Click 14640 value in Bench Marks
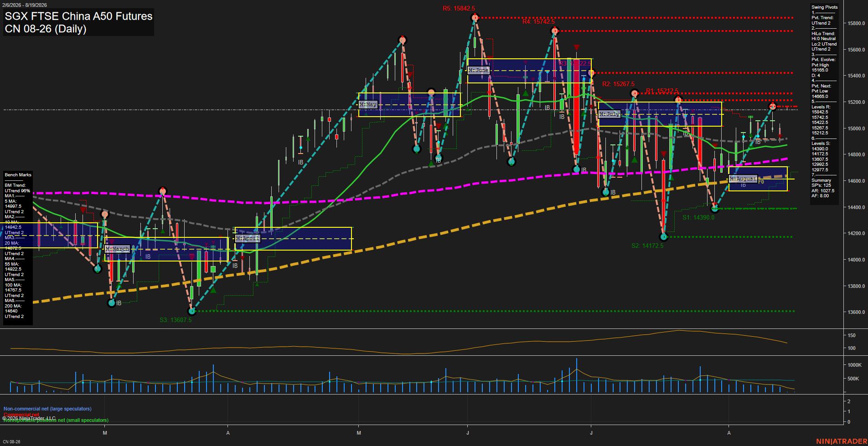Screen dimensions: 868x446 11,311
